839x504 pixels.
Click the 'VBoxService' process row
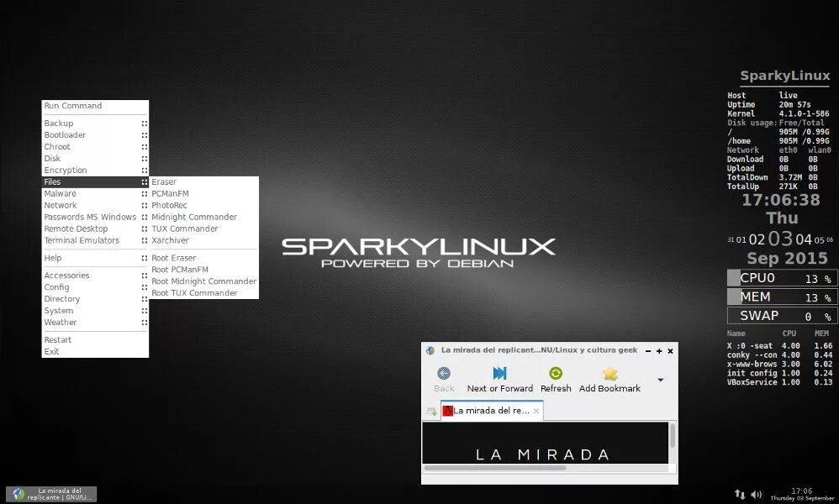(x=779, y=382)
